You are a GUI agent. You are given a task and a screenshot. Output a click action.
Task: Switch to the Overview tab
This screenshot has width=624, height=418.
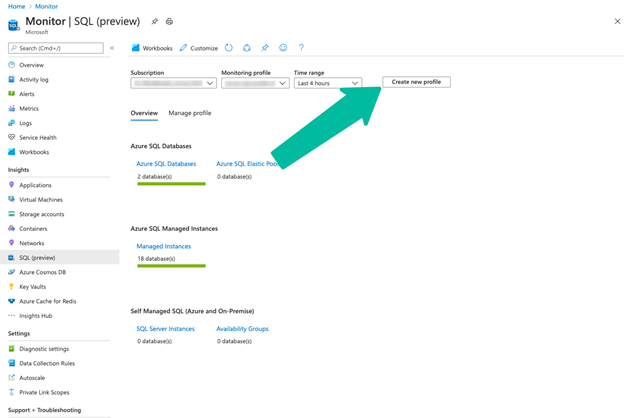point(144,113)
